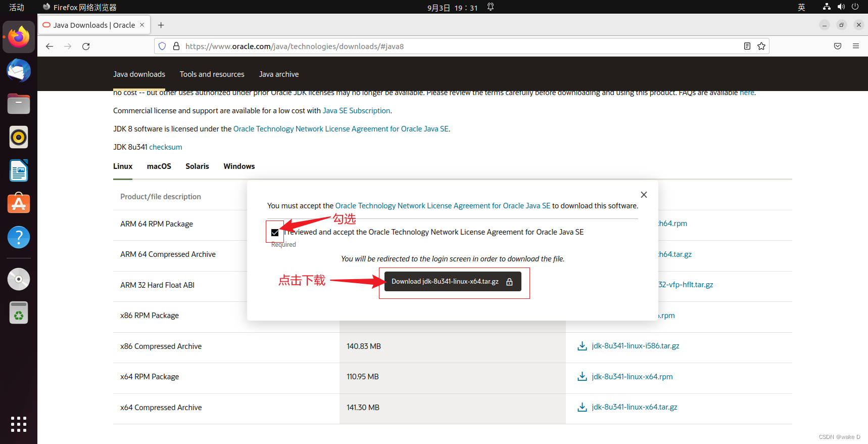Open the Trash in dock
The height and width of the screenshot is (444, 868).
pyautogui.click(x=19, y=313)
